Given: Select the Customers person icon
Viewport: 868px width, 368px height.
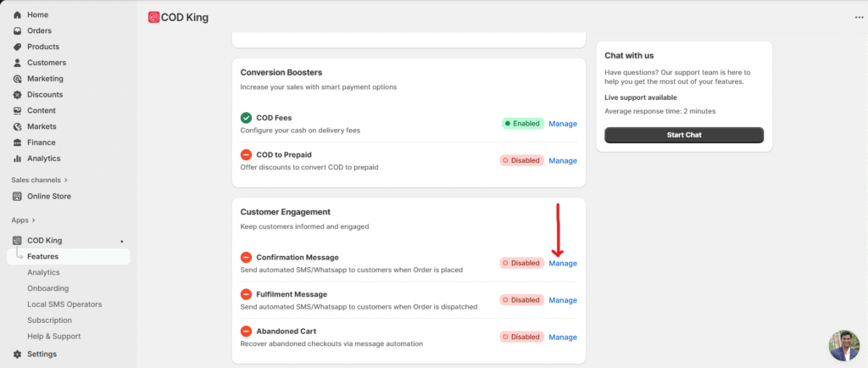Looking at the screenshot, I should coord(18,63).
